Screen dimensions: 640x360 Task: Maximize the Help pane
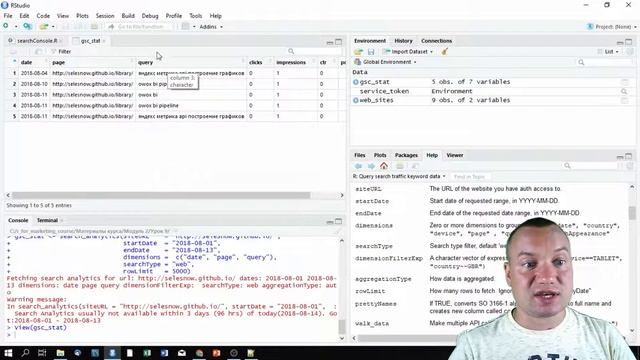tap(629, 156)
